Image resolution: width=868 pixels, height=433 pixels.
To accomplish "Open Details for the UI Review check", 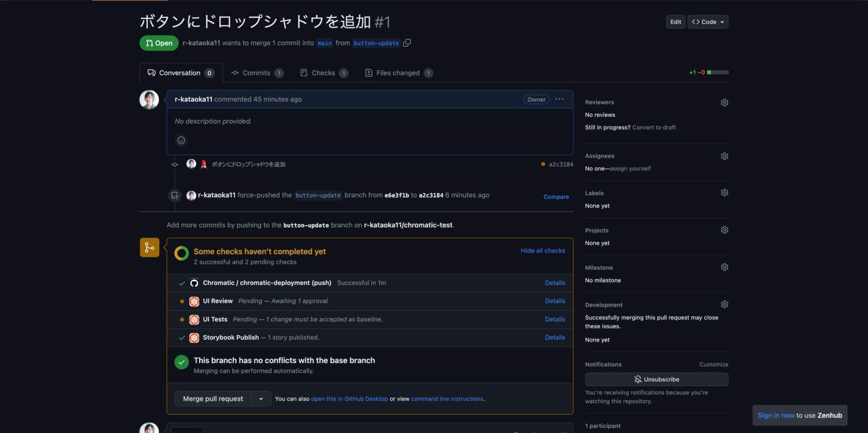I will click(554, 300).
